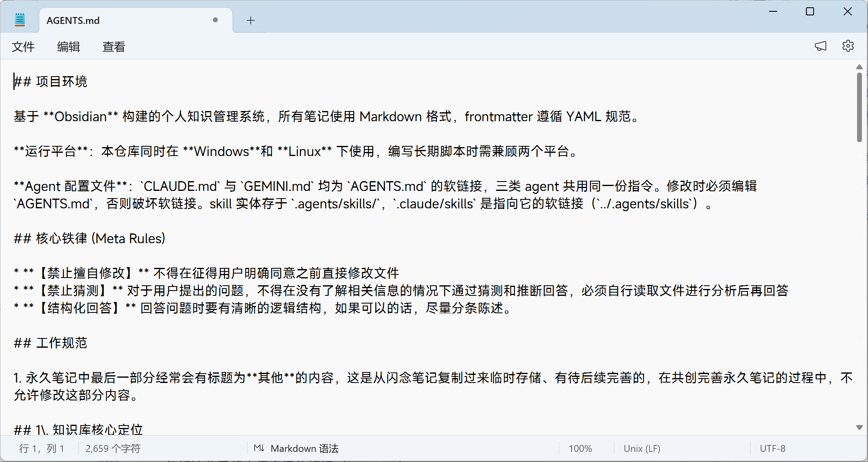Click **Agent 配置文件** bold label

pos(71,186)
